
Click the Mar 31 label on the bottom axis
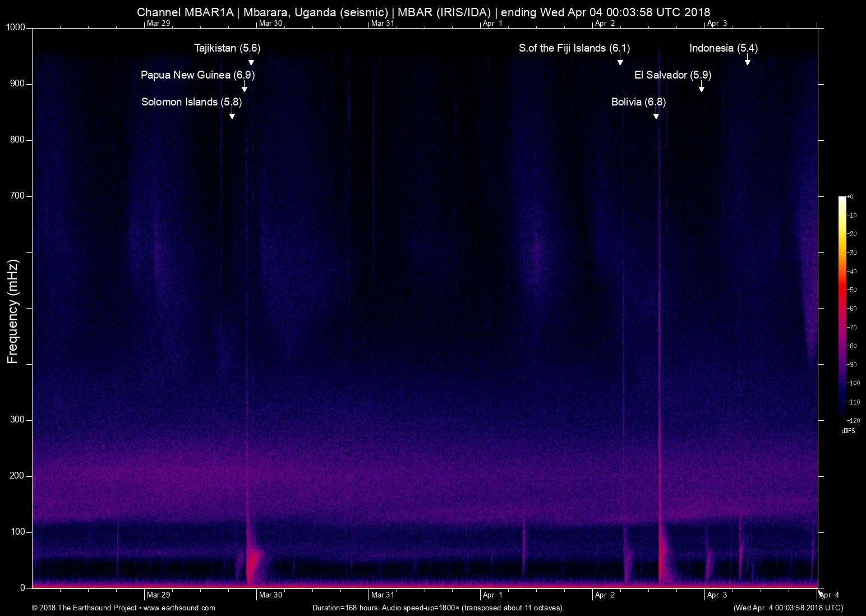click(383, 595)
